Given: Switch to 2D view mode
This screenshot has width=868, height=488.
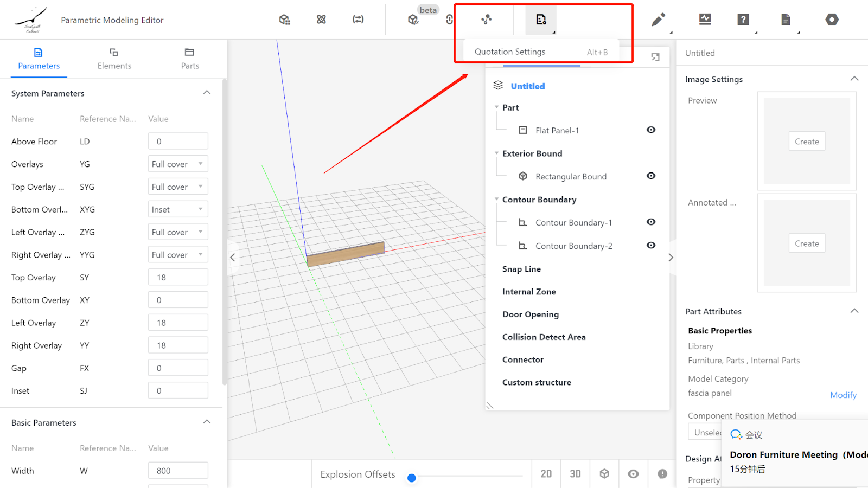Looking at the screenshot, I should (546, 474).
